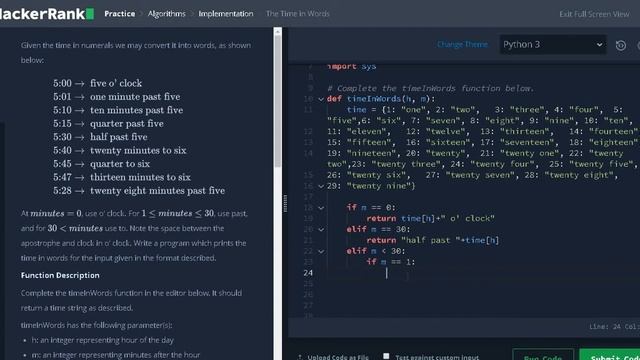Click the HackerRank logo
Screen dimensions: 640x360
pyautogui.click(x=47, y=13)
